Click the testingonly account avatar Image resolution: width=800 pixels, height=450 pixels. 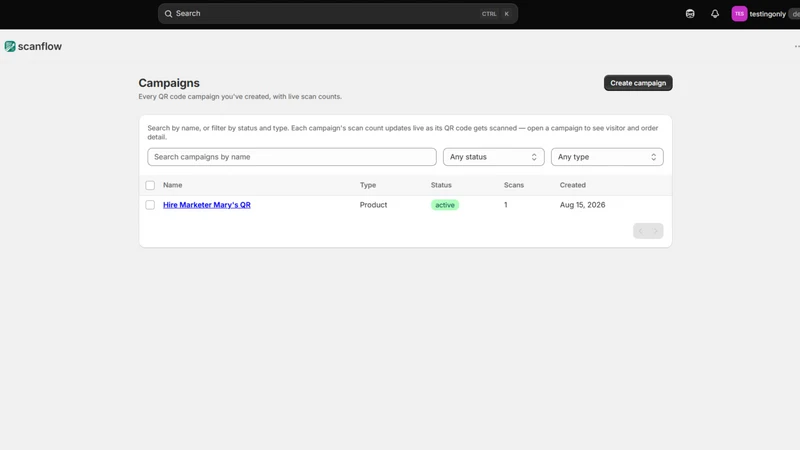click(739, 14)
